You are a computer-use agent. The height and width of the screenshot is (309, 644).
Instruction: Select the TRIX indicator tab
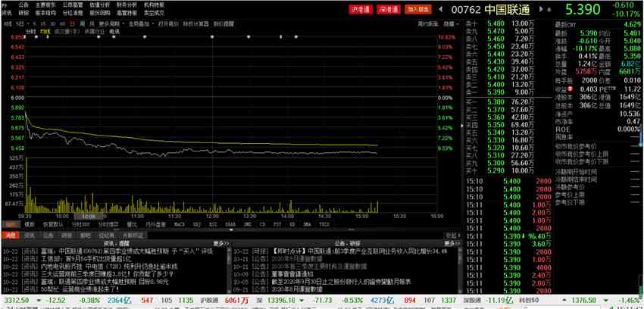[324, 224]
